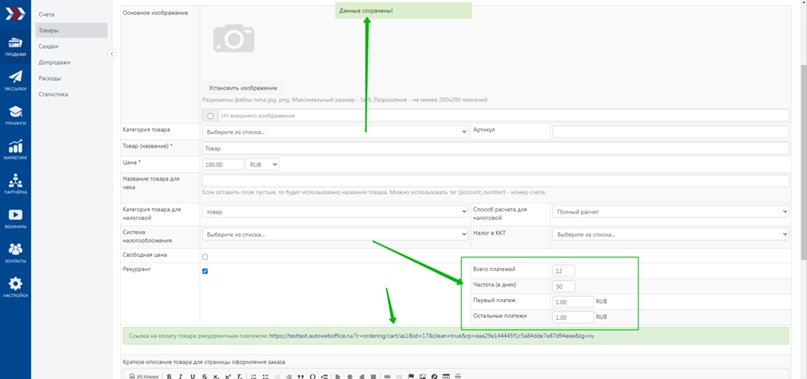Align text left in editor toolbar
807x379 pixels.
338,376
